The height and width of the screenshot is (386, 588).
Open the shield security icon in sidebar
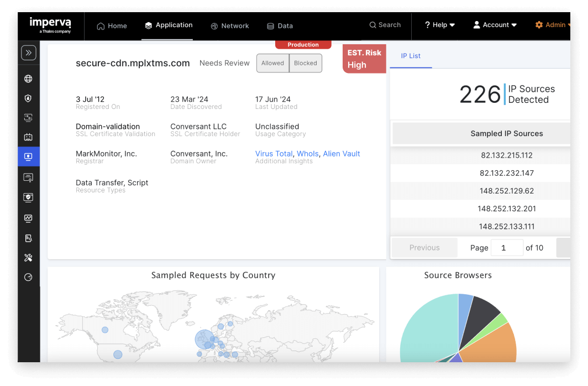coord(29,98)
